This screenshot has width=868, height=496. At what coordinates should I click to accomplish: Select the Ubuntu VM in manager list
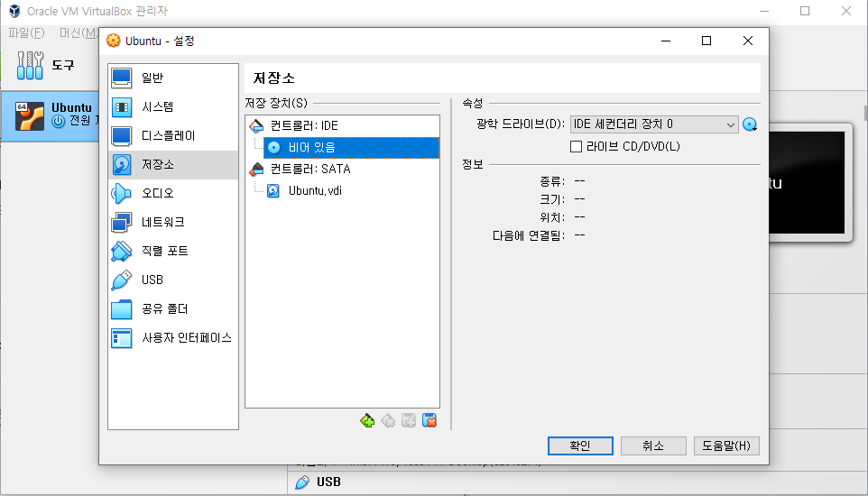pos(50,115)
